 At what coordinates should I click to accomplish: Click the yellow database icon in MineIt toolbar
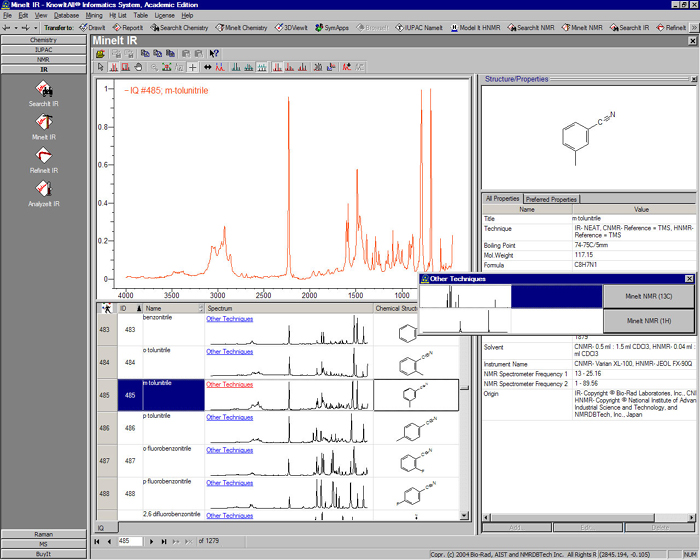101,54
